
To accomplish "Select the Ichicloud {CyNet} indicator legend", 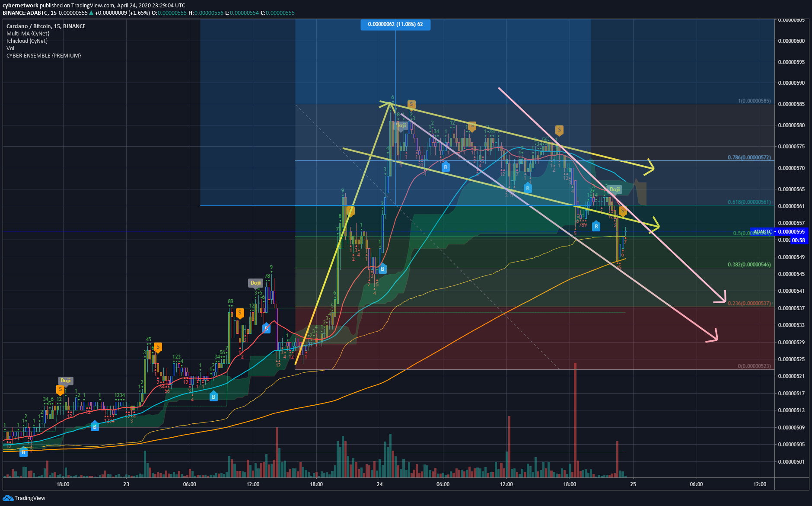I will 27,41.
